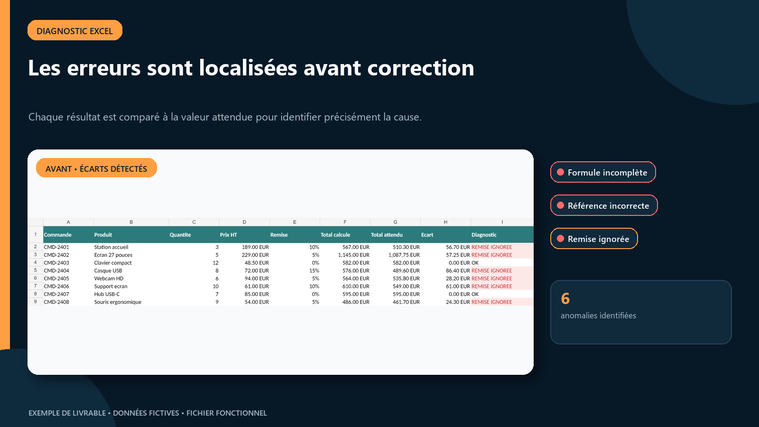Viewport: 759px width, 427px height.
Task: Click the slide title about erreurs localisées
Action: coord(251,68)
